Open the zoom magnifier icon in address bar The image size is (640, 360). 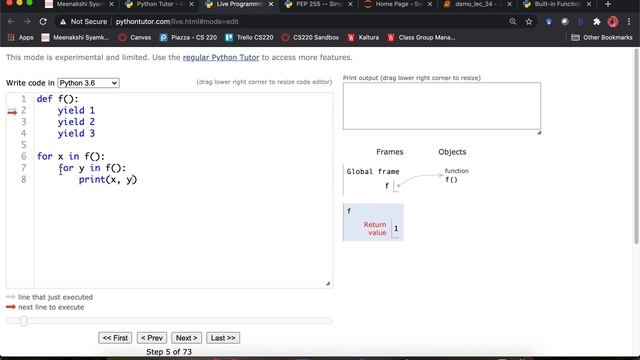pyautogui.click(x=513, y=22)
